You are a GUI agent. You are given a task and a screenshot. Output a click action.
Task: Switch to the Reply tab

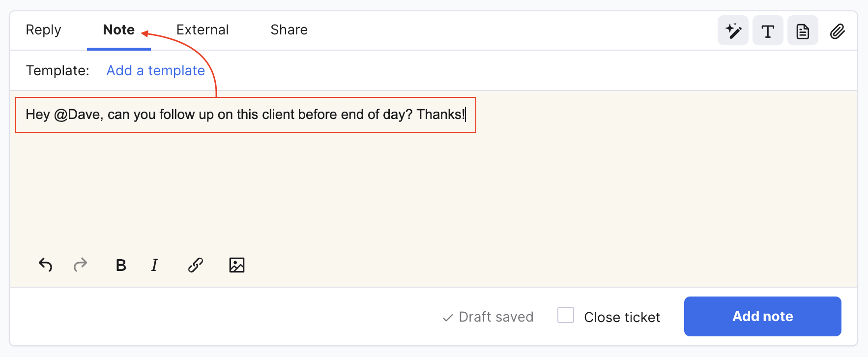(43, 30)
